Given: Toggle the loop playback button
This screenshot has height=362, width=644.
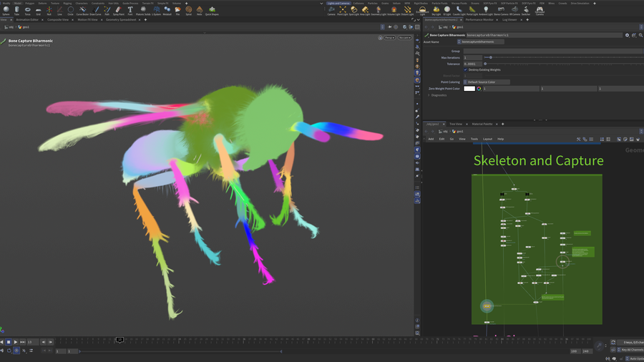Looking at the screenshot, I should point(9,351).
